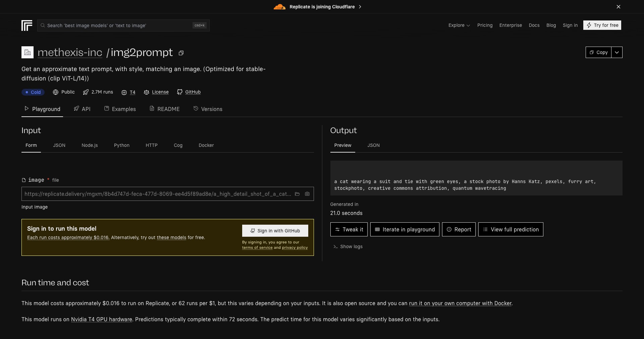Click View full prediction button
This screenshot has width=644, height=339.
point(511,229)
